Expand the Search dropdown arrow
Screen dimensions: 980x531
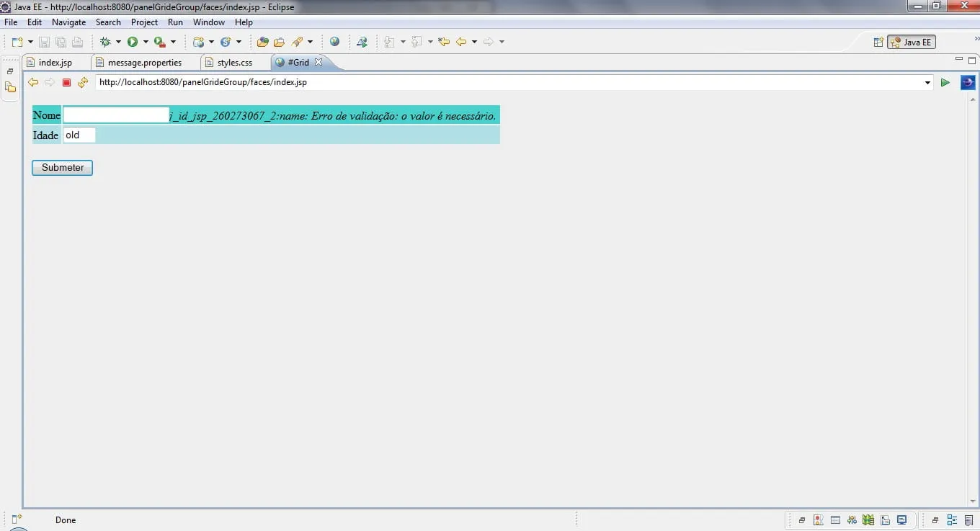[310, 42]
